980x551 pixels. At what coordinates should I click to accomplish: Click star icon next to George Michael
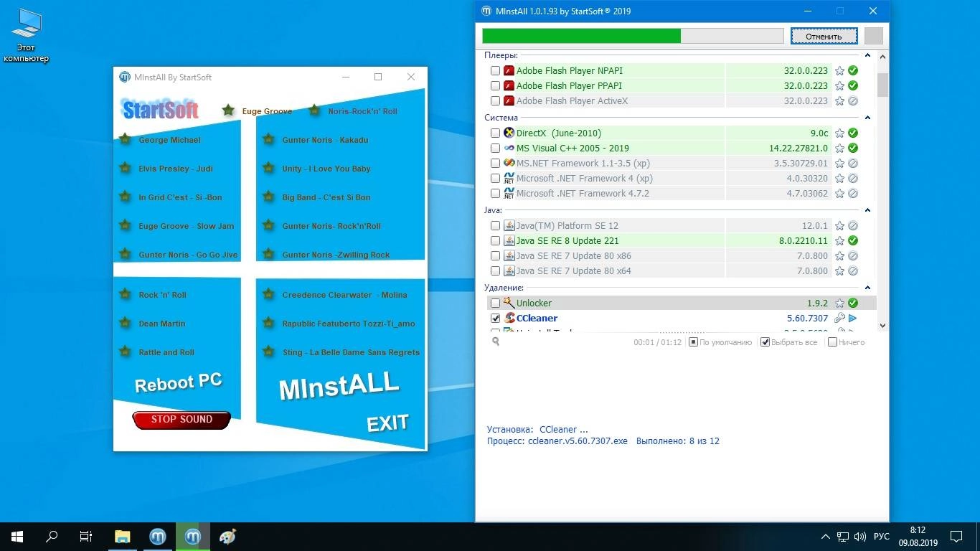(125, 139)
